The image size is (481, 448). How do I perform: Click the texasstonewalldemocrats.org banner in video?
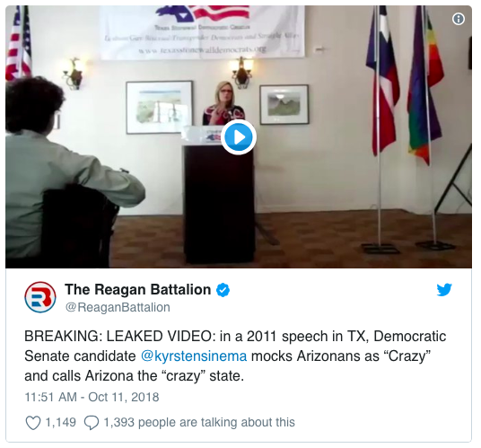[x=202, y=31]
